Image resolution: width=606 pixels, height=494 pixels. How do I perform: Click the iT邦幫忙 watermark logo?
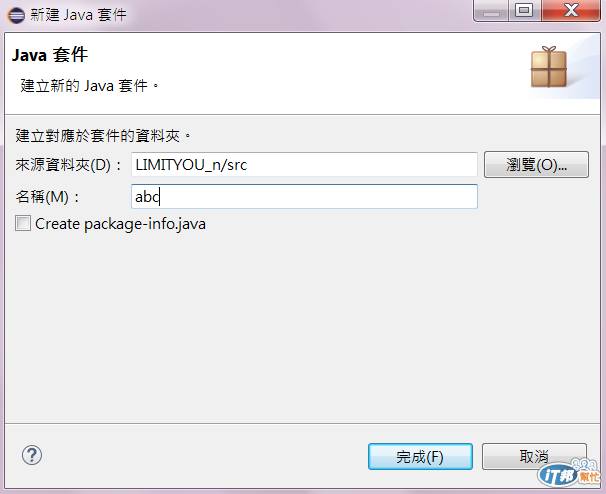[569, 473]
